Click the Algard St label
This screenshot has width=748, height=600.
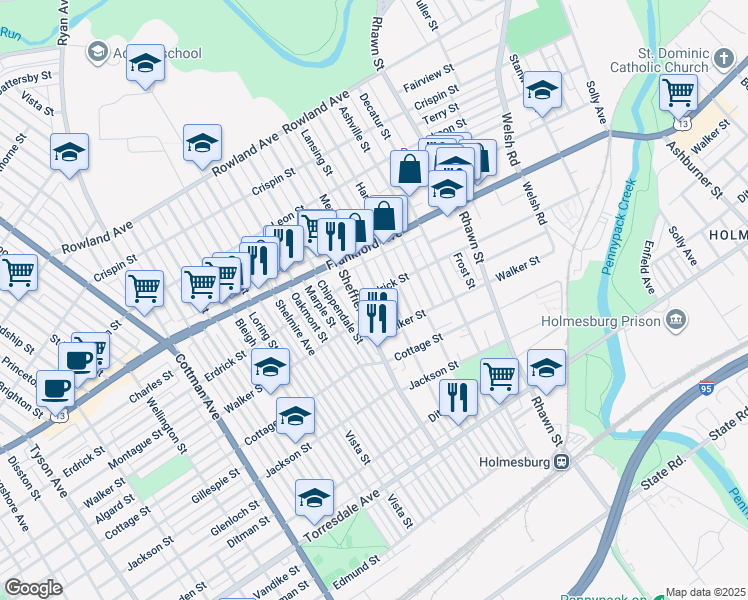[x=114, y=508]
